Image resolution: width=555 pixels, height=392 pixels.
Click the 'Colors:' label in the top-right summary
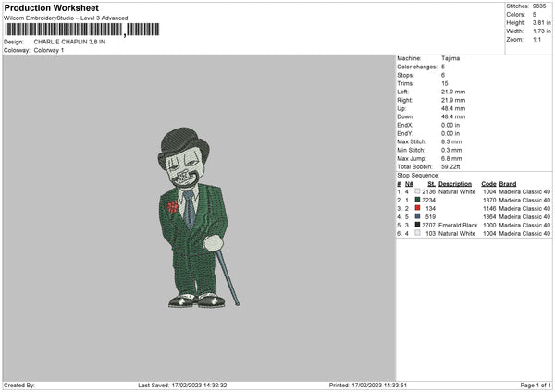[x=515, y=15]
